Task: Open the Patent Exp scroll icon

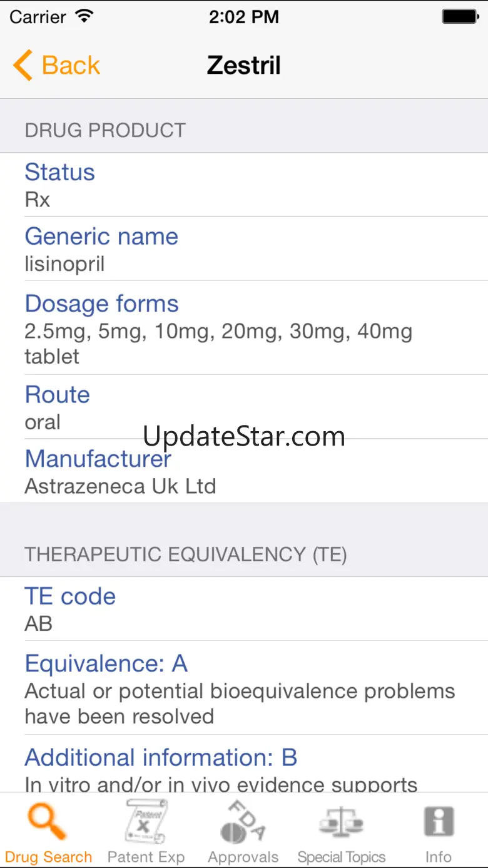Action: point(146,822)
